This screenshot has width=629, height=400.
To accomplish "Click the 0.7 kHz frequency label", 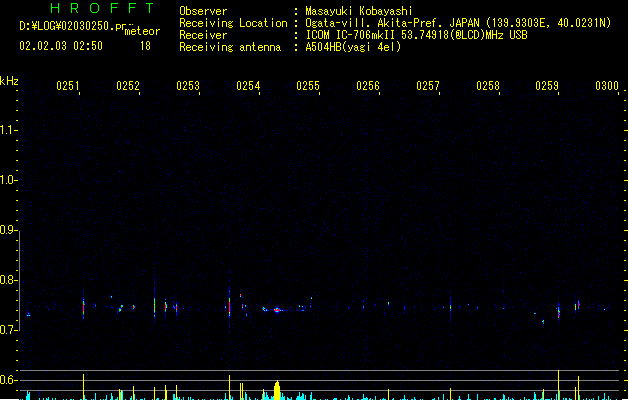I will coord(7,330).
